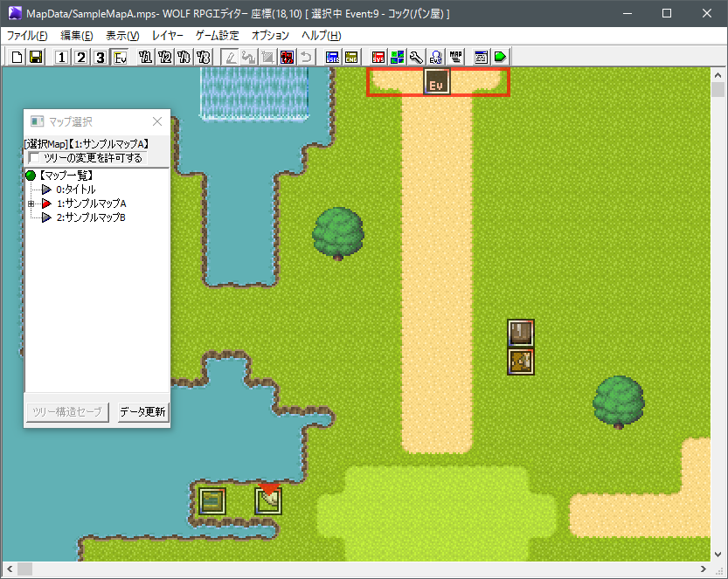The width and height of the screenshot is (728, 579).
Task: Open the Common Events editor icon
Action: [436, 57]
